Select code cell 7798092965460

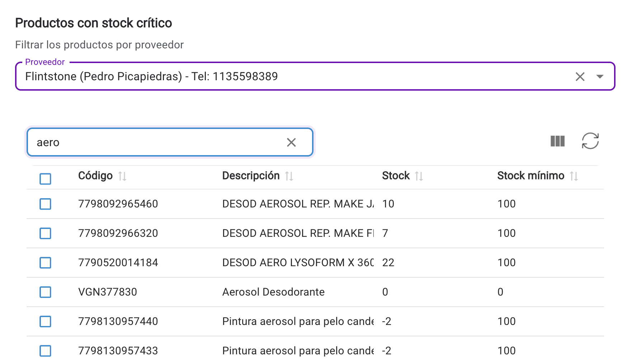click(118, 204)
